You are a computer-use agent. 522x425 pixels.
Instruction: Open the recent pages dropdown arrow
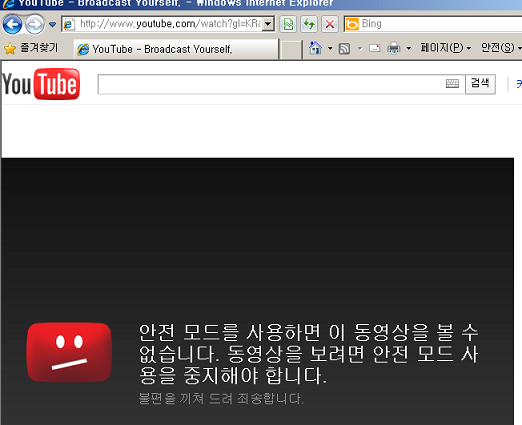52,24
